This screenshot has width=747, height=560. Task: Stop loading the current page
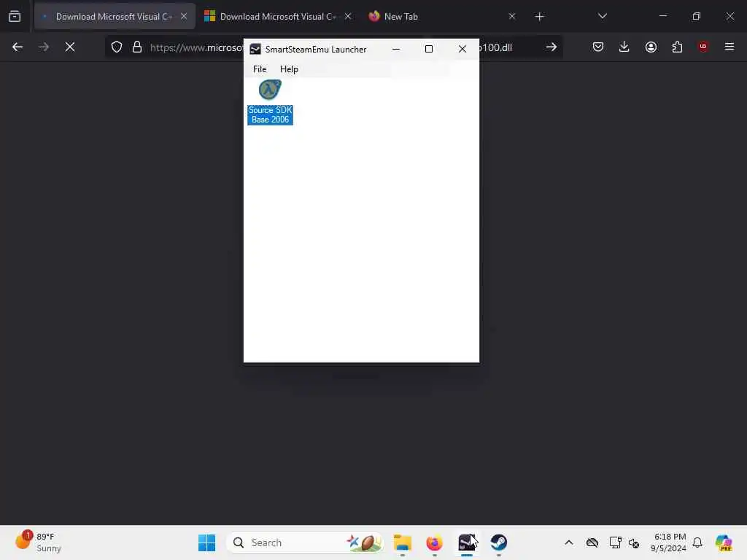pos(70,47)
